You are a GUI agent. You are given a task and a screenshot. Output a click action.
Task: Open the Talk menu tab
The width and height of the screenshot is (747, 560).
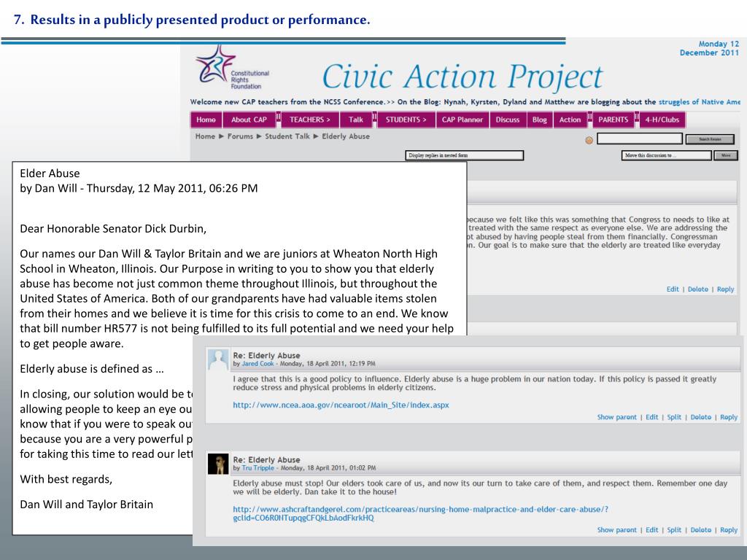tap(355, 120)
